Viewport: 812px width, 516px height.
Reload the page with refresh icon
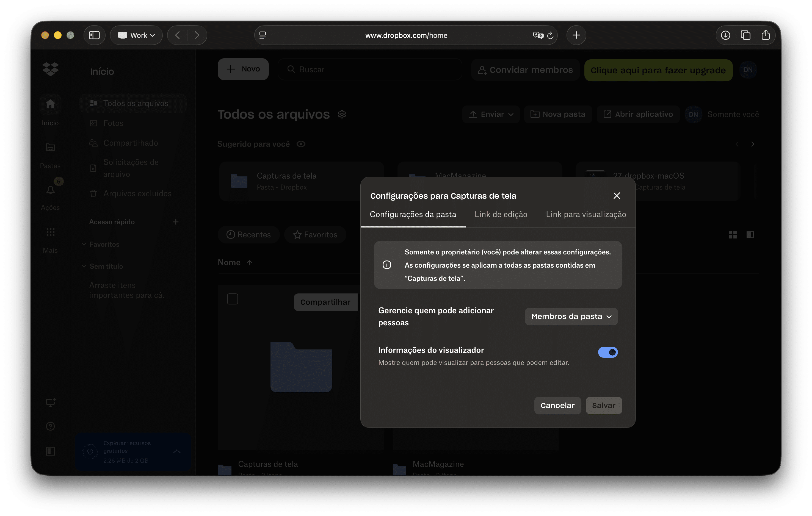click(550, 35)
